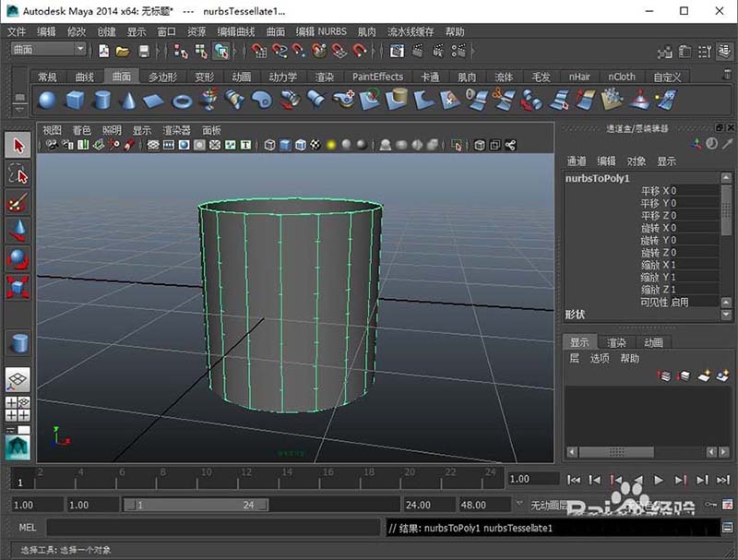Toggle the viewport grid display button
This screenshot has height=560, width=738.
pyautogui.click(x=152, y=145)
